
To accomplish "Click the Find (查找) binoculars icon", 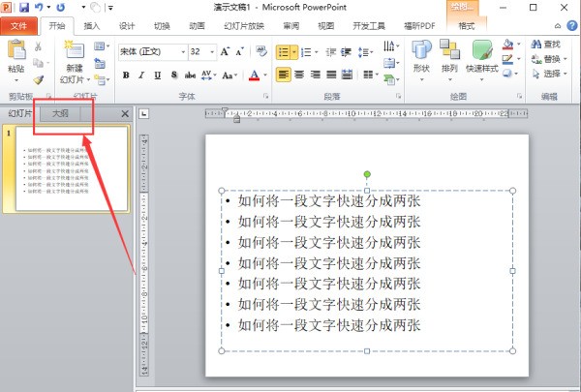I will (537, 45).
